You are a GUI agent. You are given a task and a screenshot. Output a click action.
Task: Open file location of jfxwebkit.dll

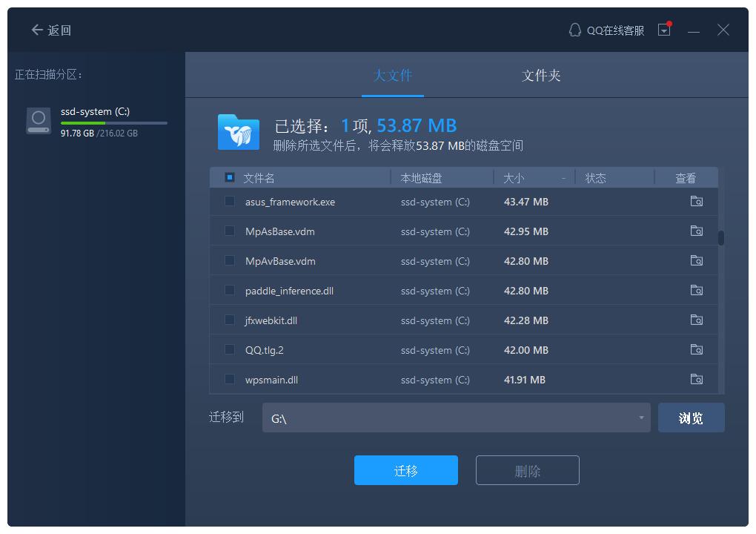[x=696, y=320]
